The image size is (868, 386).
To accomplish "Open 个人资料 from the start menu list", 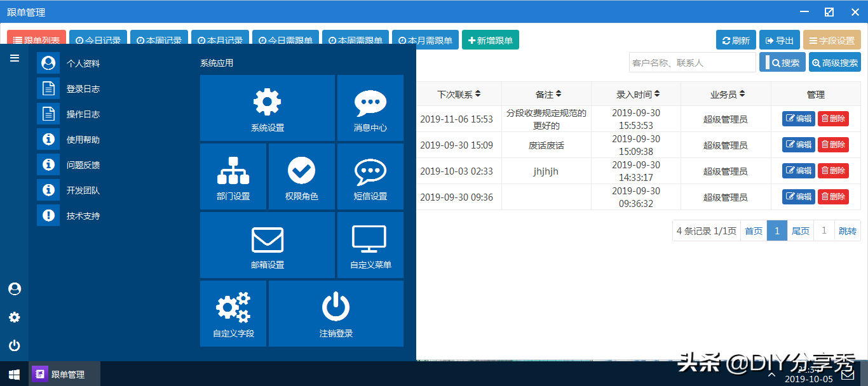I will tap(69, 63).
